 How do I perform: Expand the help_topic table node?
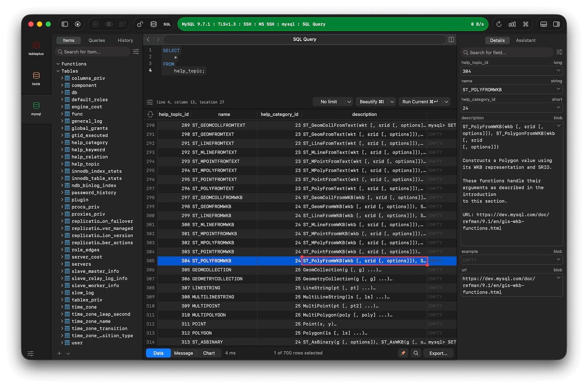tap(62, 164)
